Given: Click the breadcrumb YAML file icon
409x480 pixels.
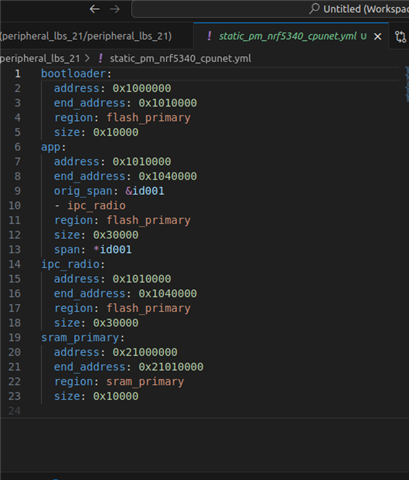Looking at the screenshot, I should click(x=100, y=58).
